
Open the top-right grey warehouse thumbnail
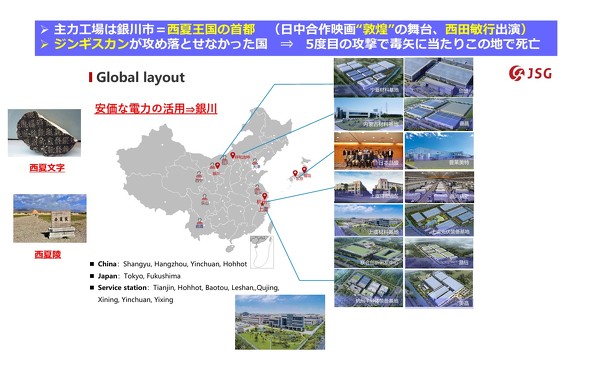point(439,77)
